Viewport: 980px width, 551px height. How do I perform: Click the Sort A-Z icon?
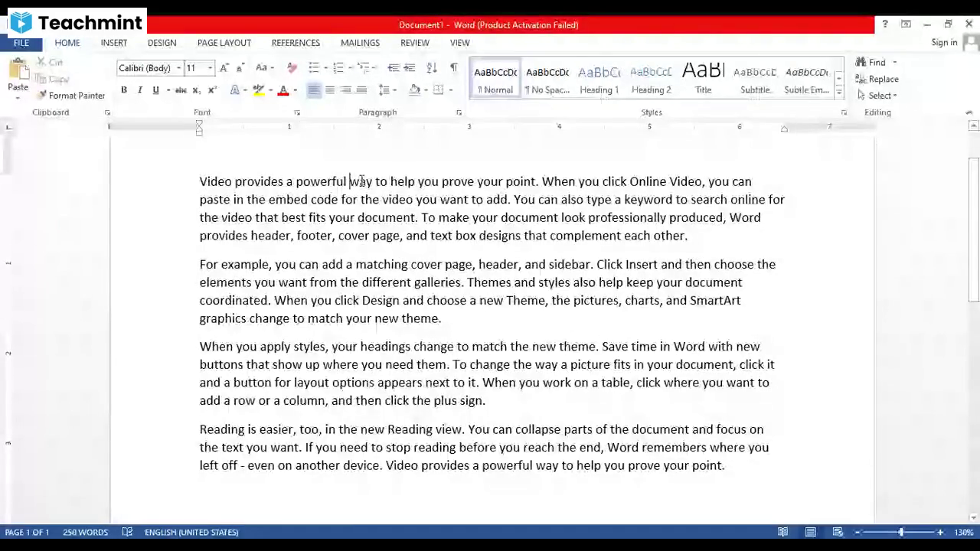pyautogui.click(x=432, y=68)
